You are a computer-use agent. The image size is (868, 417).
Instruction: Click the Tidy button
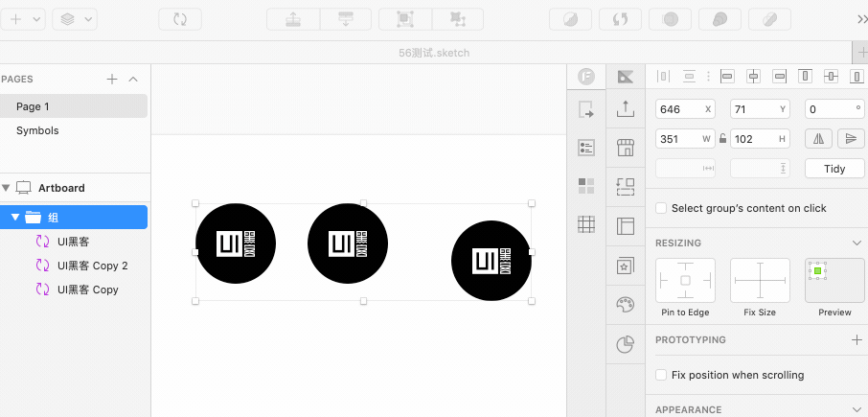tap(834, 169)
